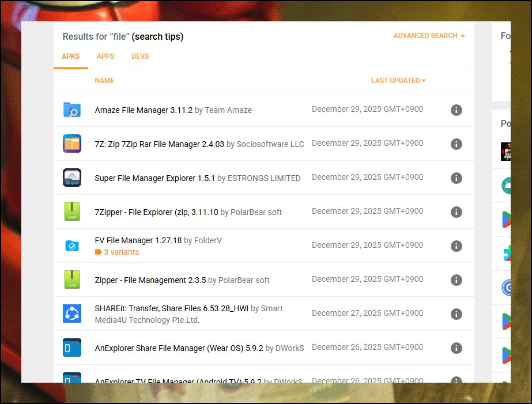Open Amaze File Manager 3.11.2 page

[144, 110]
